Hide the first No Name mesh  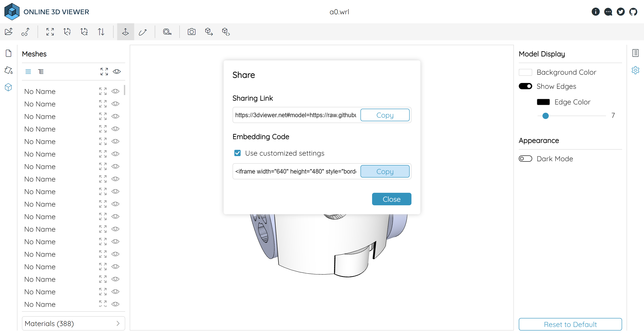click(x=115, y=91)
